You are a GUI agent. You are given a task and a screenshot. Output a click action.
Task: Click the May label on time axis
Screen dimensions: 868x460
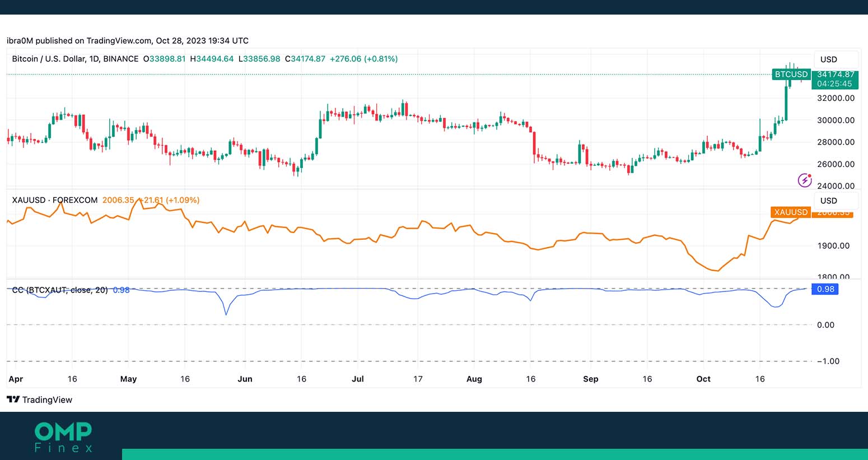point(128,379)
